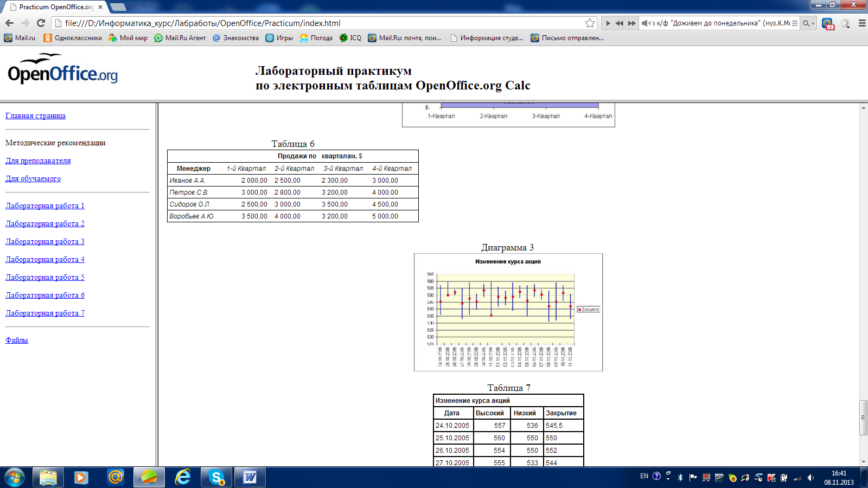Viewport: 868px width, 488px height.
Task: Click play in the music player toolbar
Action: (608, 23)
